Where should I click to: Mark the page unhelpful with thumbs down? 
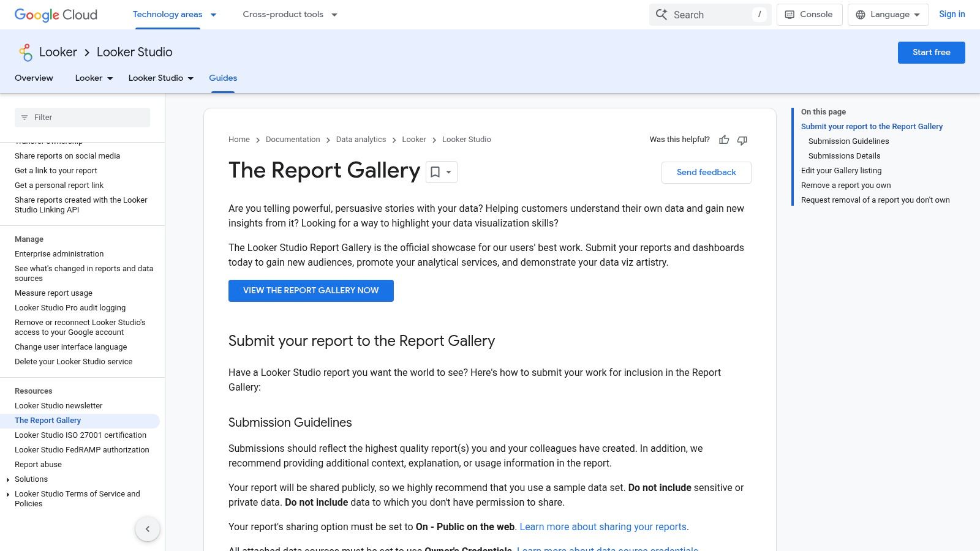(742, 140)
